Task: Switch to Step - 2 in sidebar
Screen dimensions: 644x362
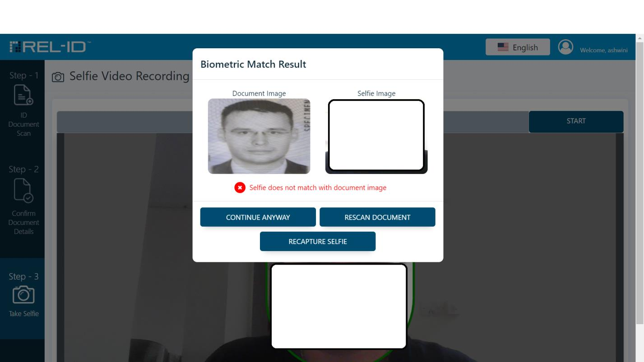Action: 24,170
